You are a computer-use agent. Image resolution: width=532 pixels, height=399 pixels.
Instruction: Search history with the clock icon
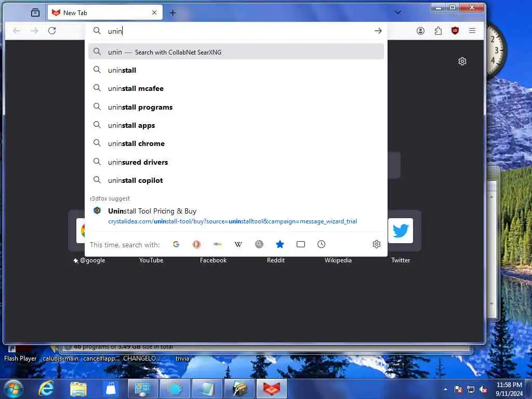321,244
